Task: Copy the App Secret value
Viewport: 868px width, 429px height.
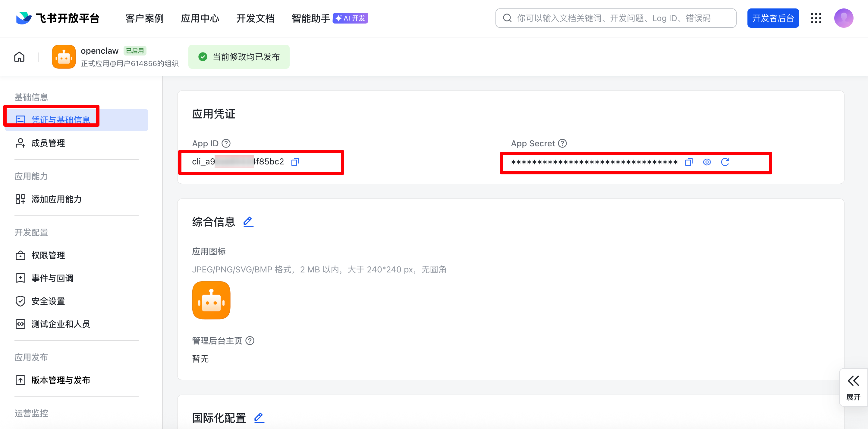Action: [x=689, y=162]
